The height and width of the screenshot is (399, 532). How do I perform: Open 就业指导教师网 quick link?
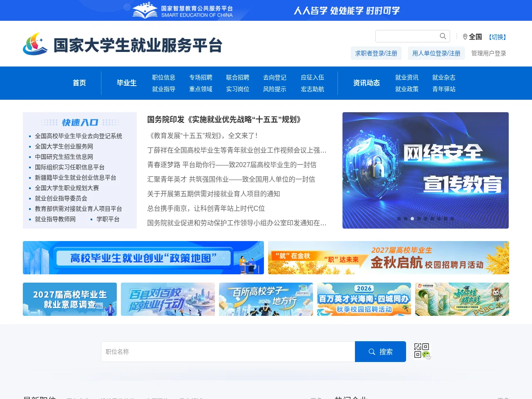[55, 219]
